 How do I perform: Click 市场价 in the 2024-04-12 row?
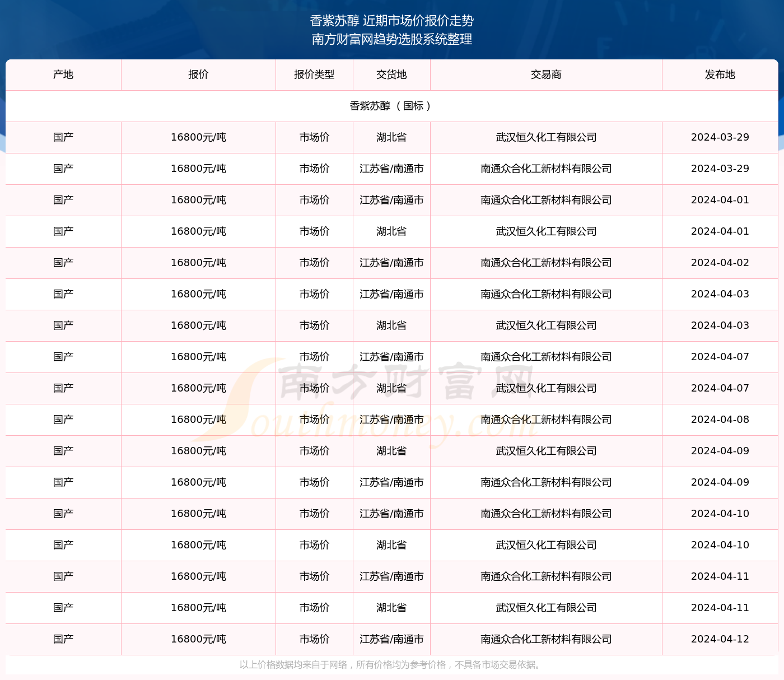(314, 639)
